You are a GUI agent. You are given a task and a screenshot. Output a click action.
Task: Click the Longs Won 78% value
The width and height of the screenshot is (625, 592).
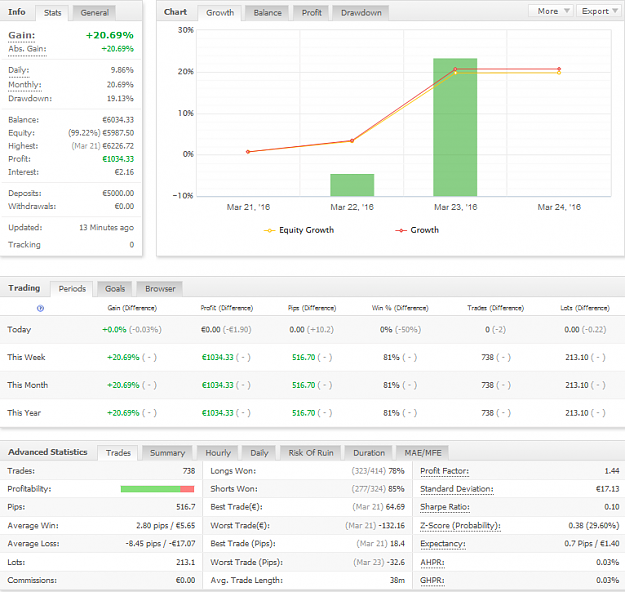[396, 471]
